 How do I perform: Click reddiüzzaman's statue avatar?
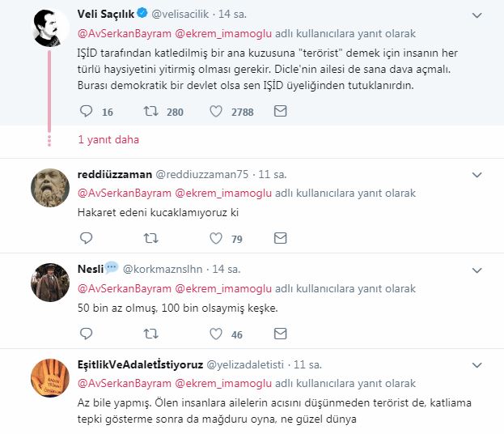pos(49,189)
